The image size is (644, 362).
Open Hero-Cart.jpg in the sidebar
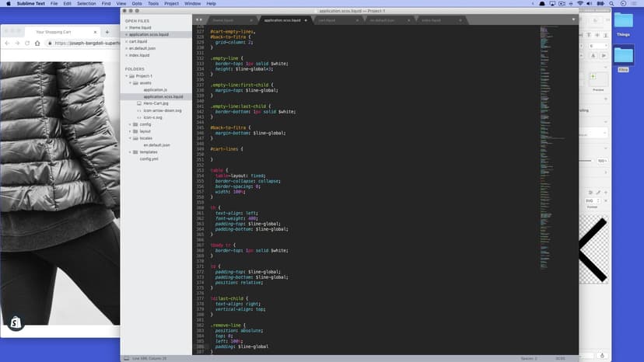[156, 103]
